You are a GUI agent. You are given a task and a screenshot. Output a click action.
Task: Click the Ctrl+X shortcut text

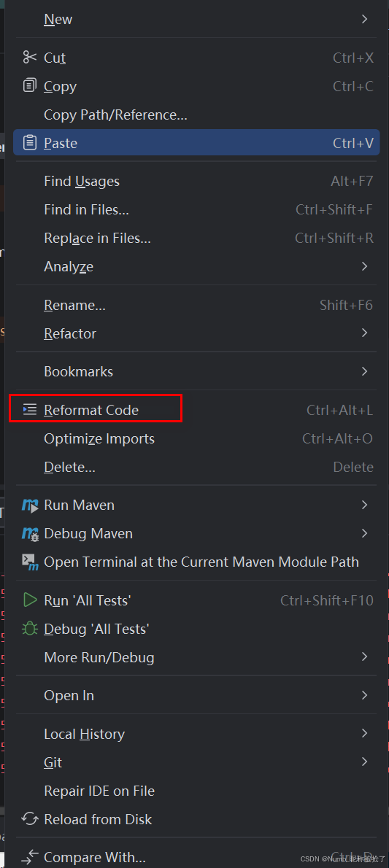353,58
